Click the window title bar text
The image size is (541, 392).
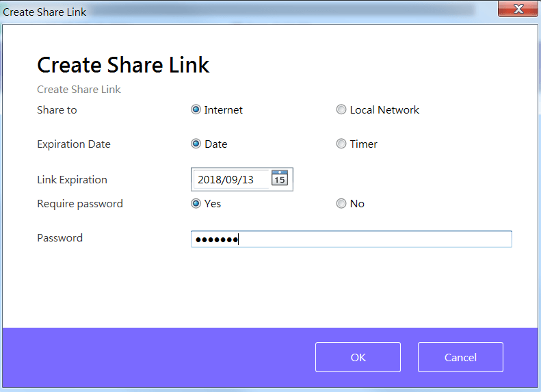click(45, 12)
